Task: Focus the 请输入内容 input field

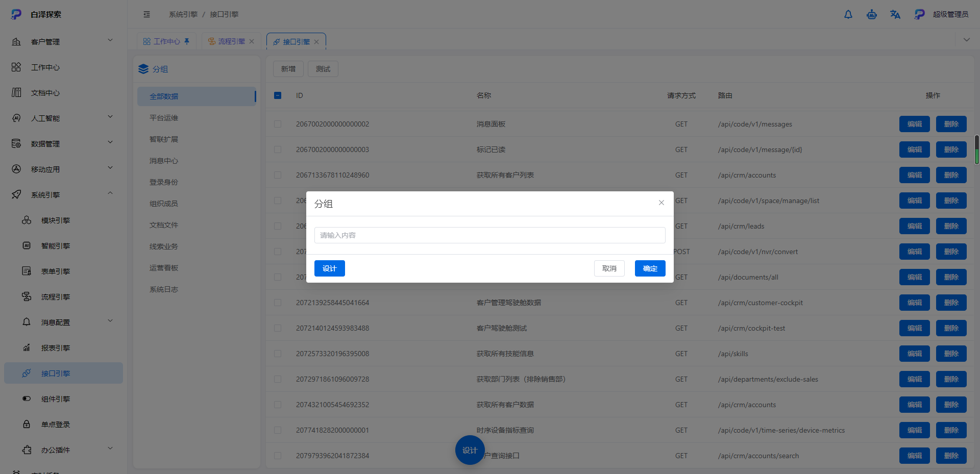Action: point(489,235)
